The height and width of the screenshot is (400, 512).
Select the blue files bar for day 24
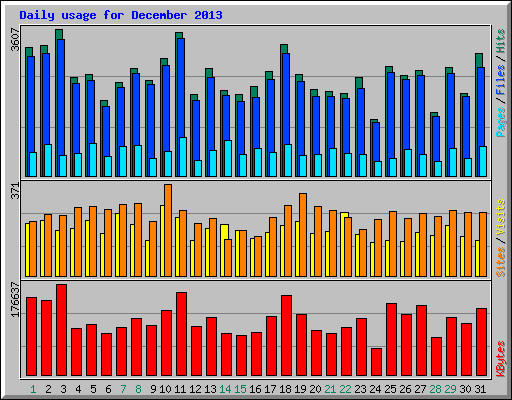click(376, 142)
